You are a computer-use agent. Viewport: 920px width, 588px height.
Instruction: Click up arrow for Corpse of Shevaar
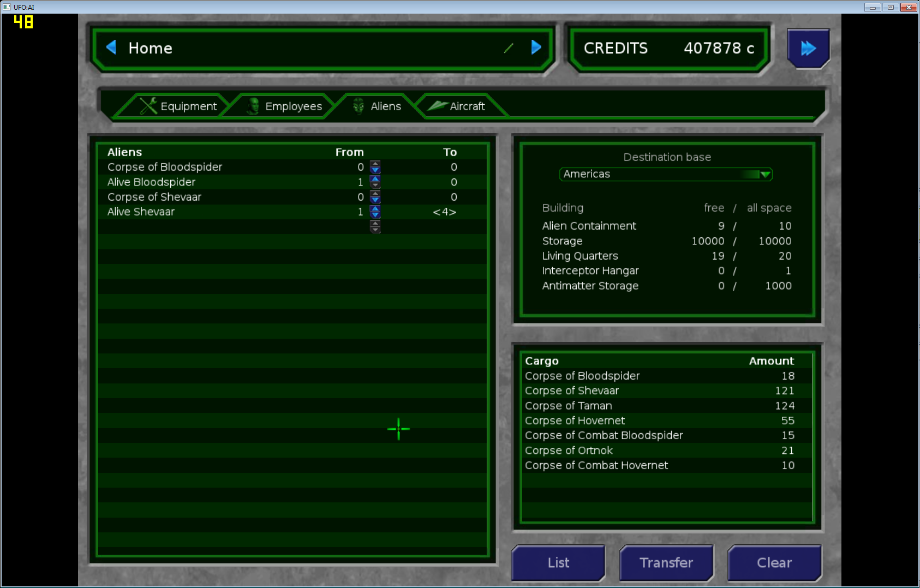tap(375, 193)
